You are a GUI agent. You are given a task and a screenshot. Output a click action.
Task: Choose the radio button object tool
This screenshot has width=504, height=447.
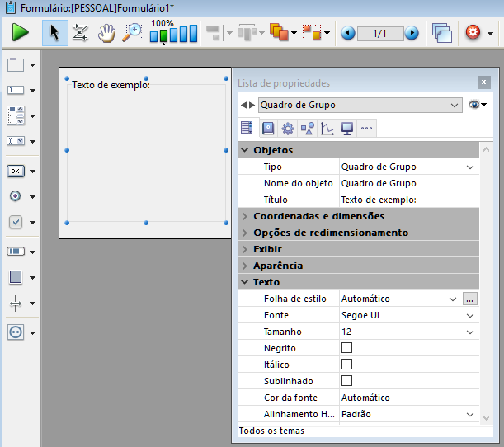(16, 196)
